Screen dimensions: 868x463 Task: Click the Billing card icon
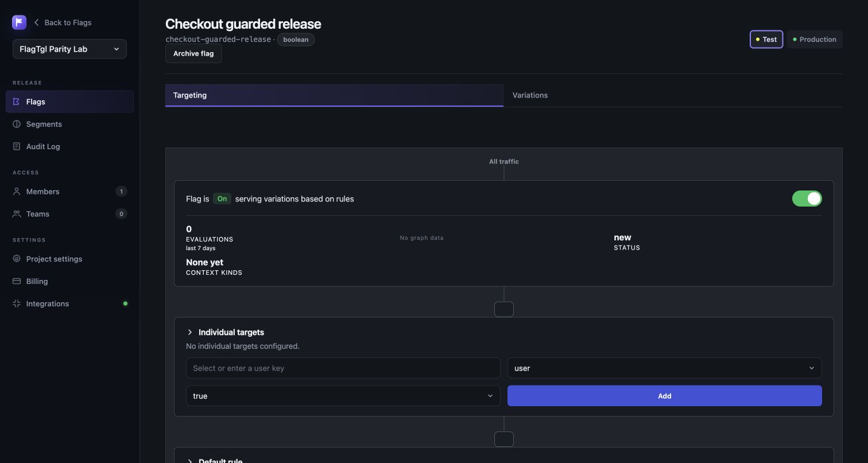[x=17, y=281]
